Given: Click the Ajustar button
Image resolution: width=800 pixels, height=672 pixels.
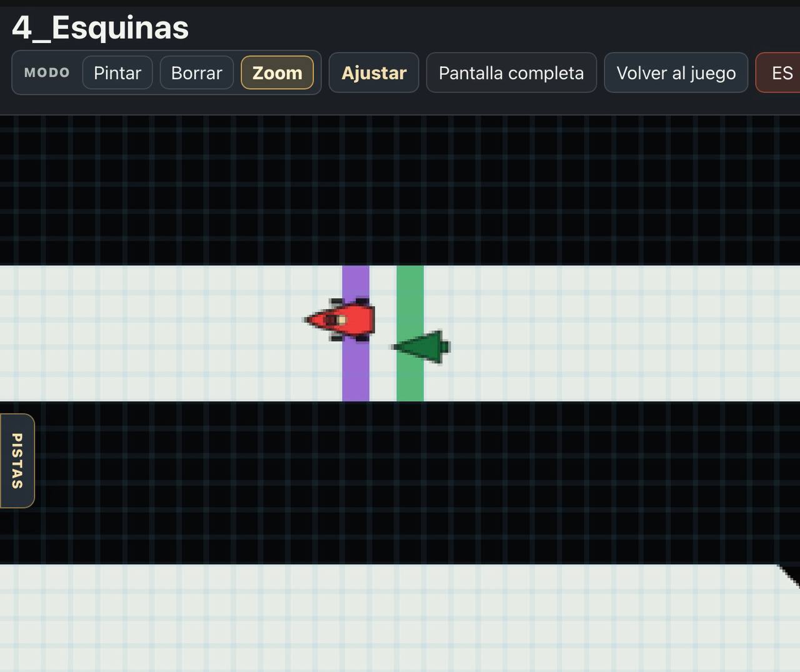Looking at the screenshot, I should click(x=374, y=73).
